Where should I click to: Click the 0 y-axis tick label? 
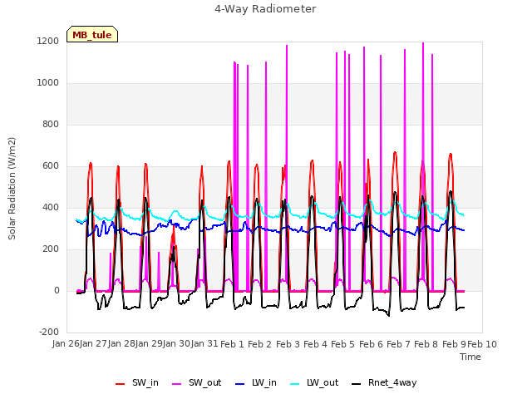tap(57, 290)
